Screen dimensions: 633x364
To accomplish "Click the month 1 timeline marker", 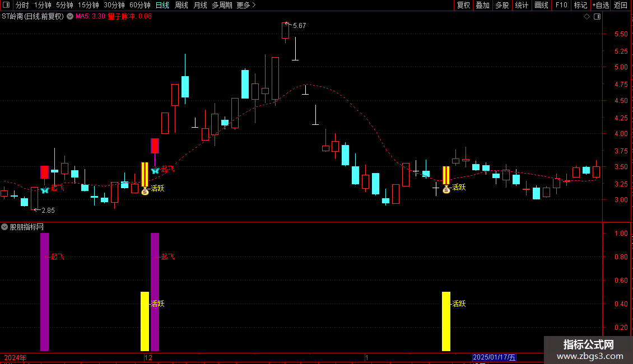I will pos(366,358).
